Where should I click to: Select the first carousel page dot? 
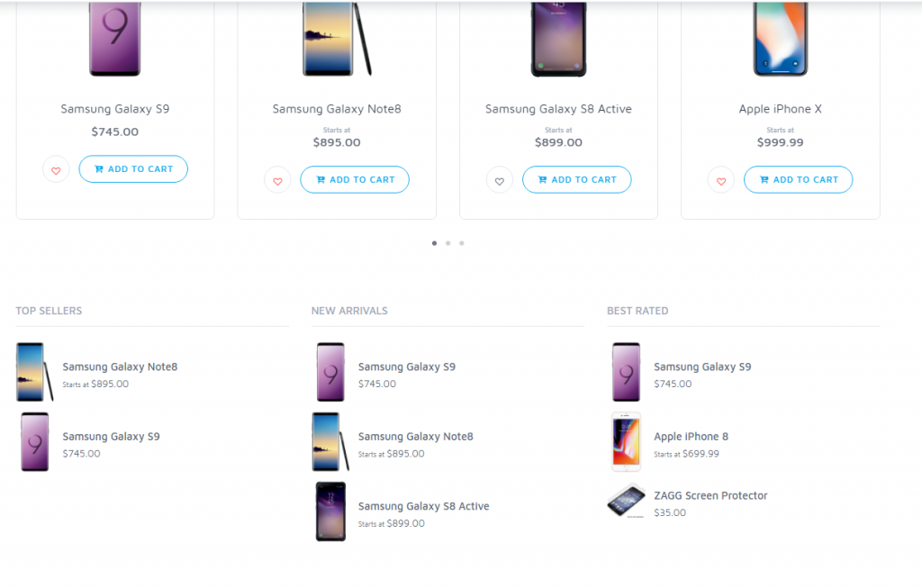435,243
